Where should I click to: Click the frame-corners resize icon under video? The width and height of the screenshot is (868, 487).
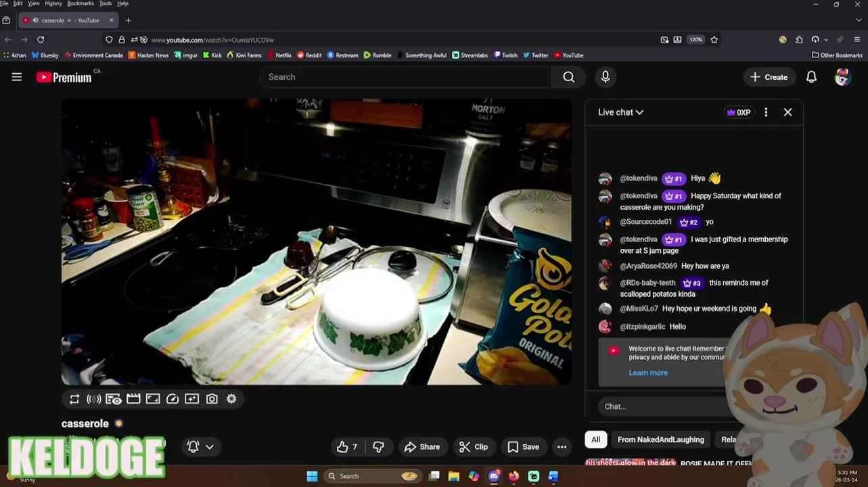[153, 399]
